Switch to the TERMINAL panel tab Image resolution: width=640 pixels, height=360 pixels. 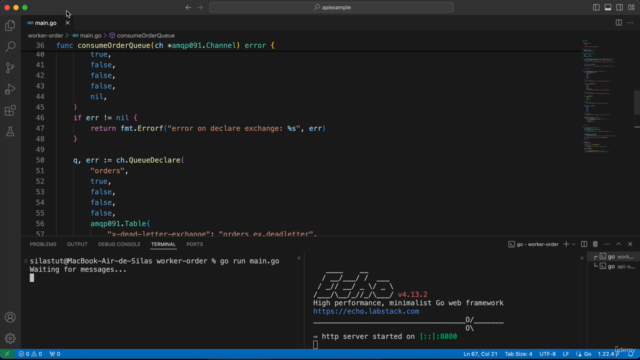[163, 244]
